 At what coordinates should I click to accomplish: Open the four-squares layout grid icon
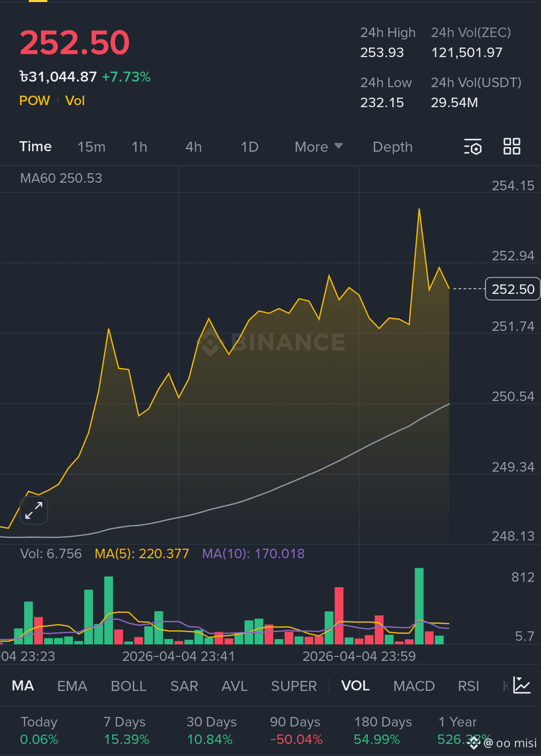(x=511, y=146)
